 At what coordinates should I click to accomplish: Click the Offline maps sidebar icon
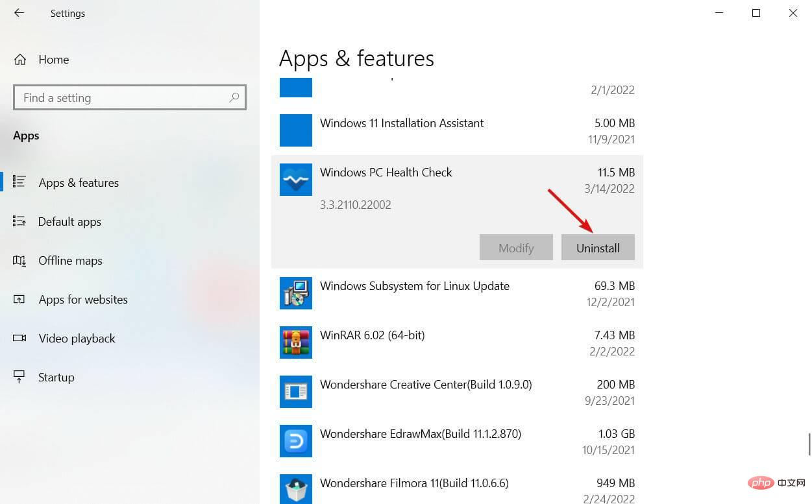[19, 260]
